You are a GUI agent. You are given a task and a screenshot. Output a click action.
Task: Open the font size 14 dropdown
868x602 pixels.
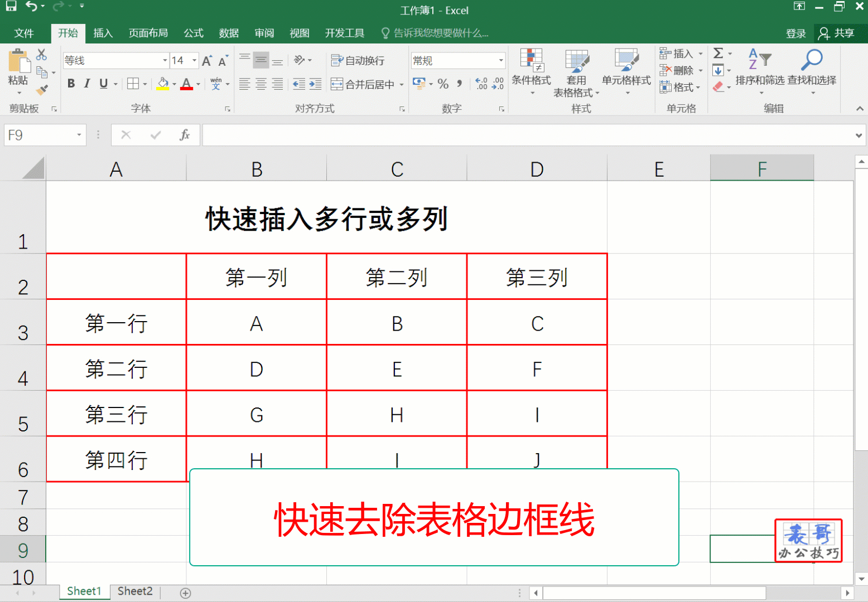point(195,60)
